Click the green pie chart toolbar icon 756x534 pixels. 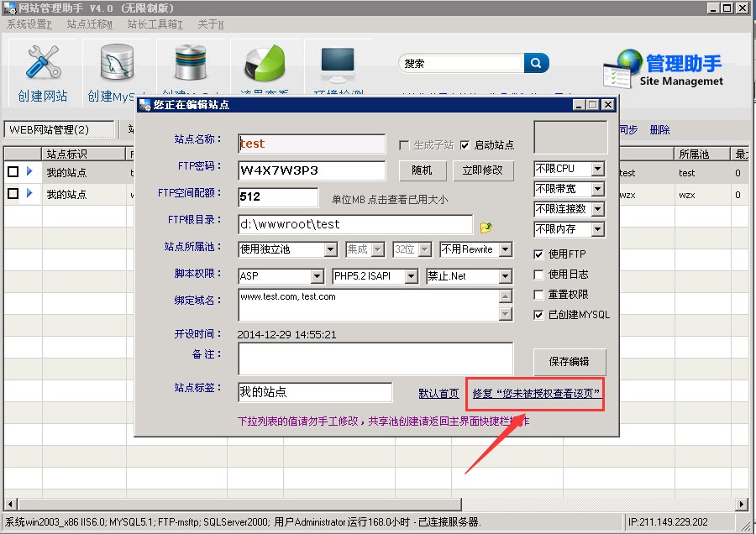[264, 64]
